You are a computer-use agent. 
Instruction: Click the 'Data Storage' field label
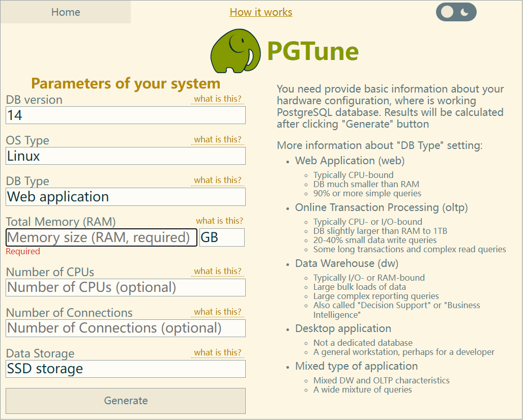[40, 353]
